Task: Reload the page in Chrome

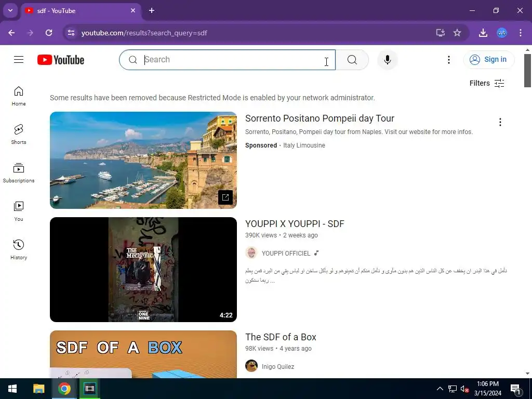Action: (49, 33)
